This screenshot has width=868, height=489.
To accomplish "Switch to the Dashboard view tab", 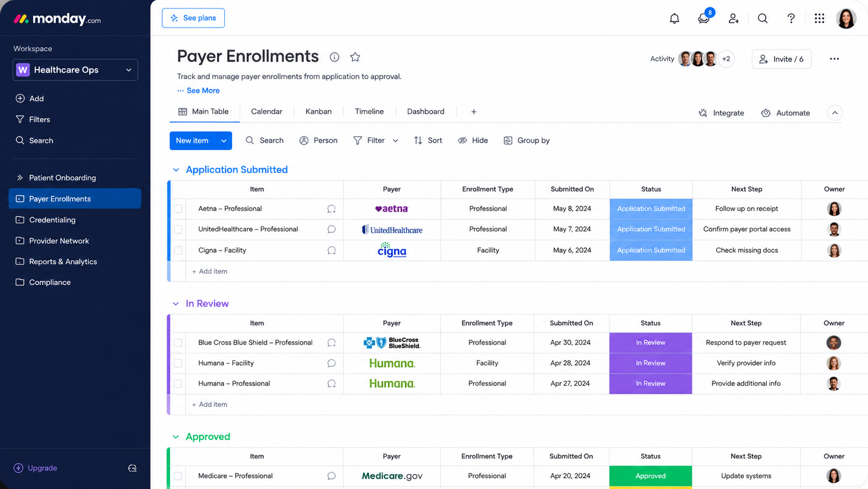I will pos(425,112).
